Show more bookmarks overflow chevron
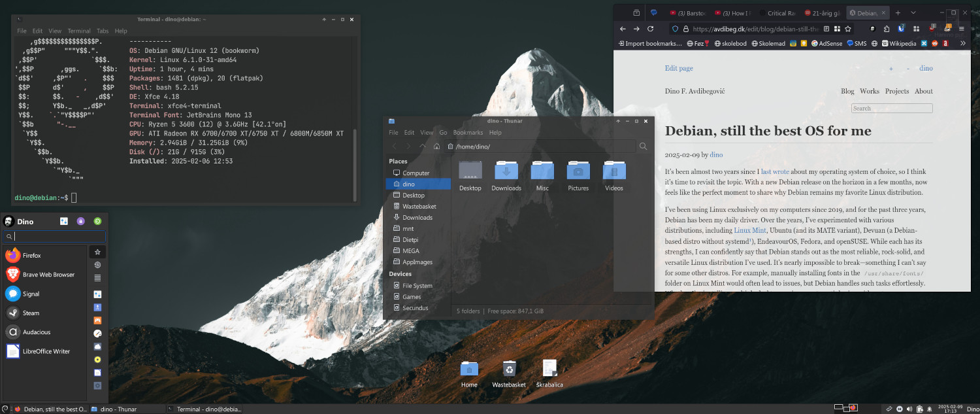 [964, 44]
